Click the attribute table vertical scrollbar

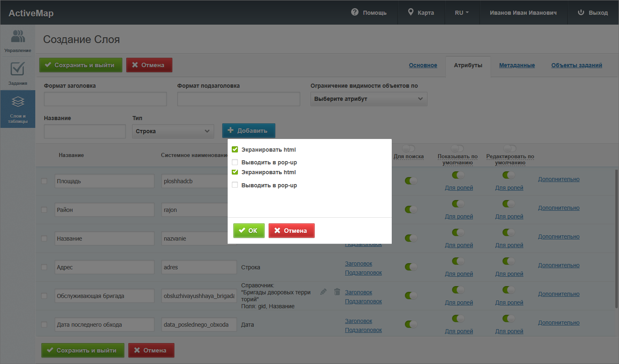(x=616, y=238)
